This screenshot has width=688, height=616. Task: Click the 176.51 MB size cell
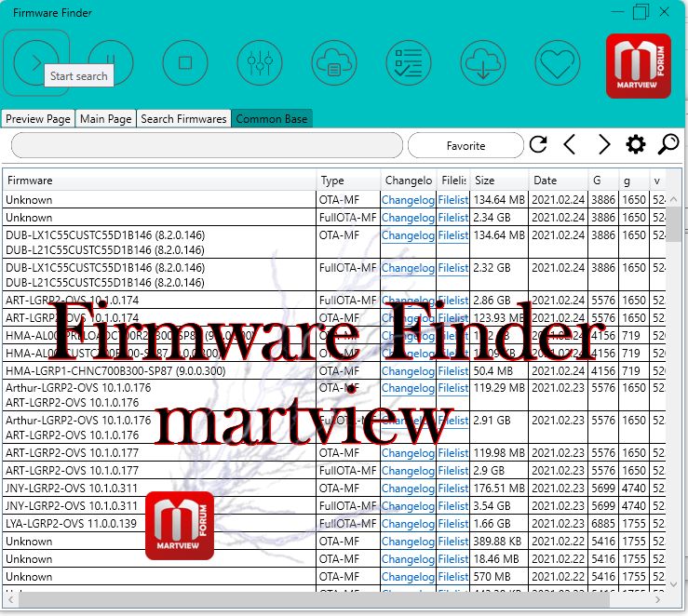[x=499, y=488]
